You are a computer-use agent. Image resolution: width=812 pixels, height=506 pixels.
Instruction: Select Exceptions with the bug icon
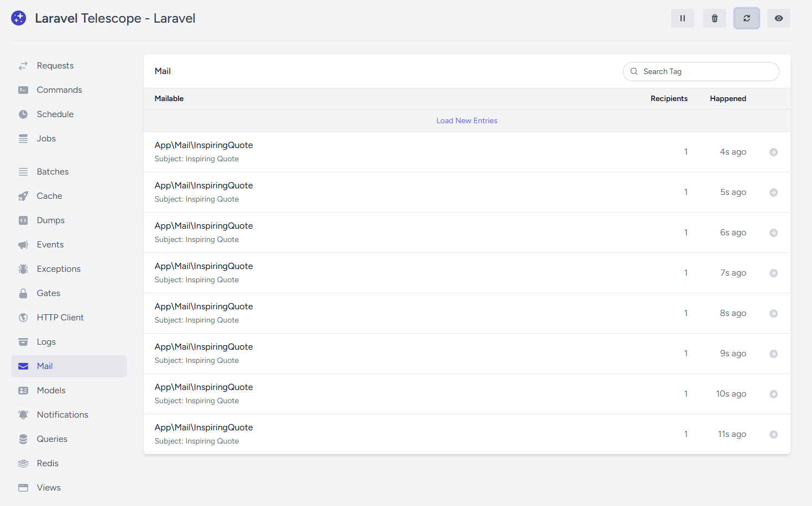pos(58,269)
